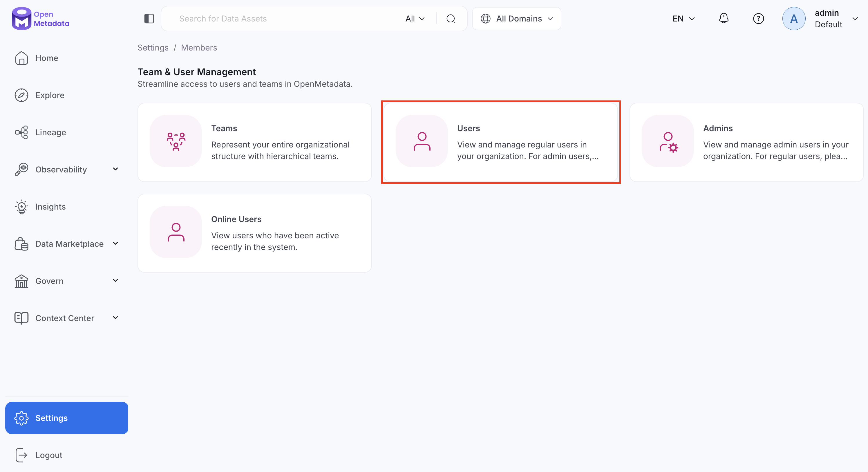Expand the Govern submenu chevron
The height and width of the screenshot is (472, 868).
coord(115,280)
